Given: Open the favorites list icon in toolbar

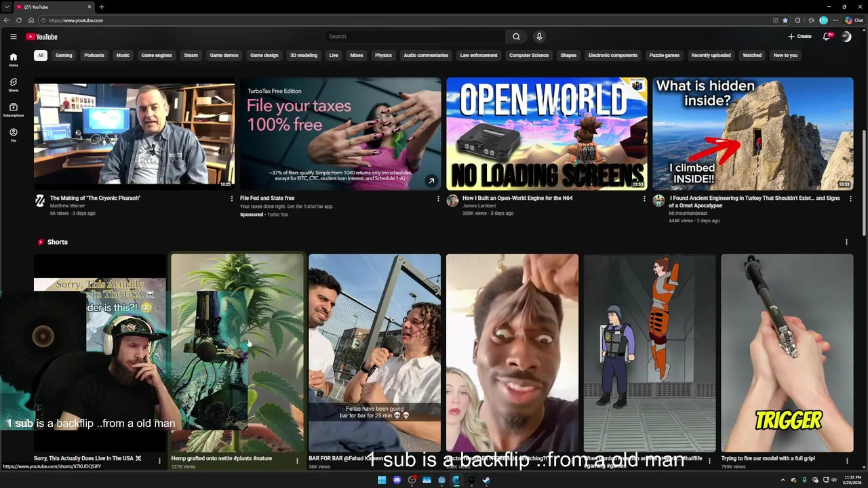Looking at the screenshot, I should click(x=811, y=20).
